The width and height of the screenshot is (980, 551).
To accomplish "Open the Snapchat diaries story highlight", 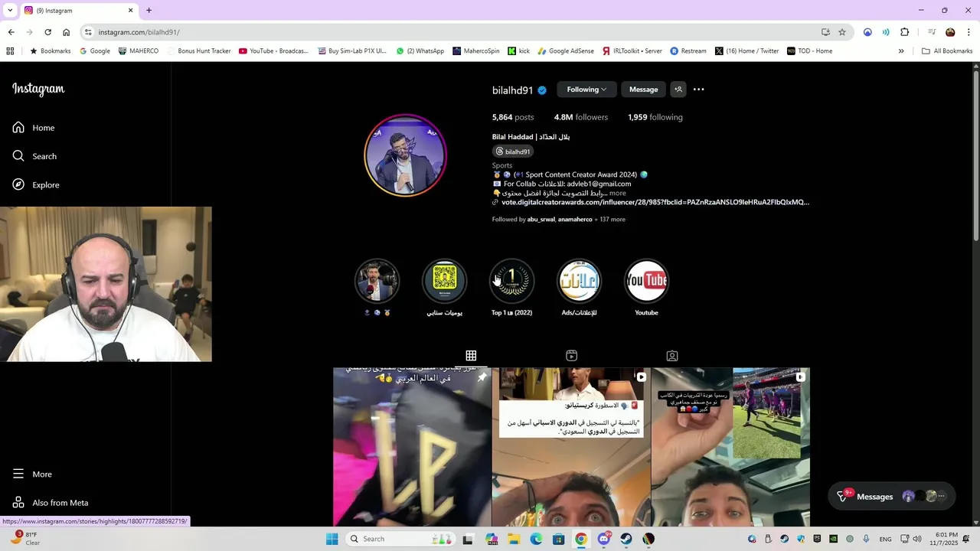I will [x=444, y=281].
